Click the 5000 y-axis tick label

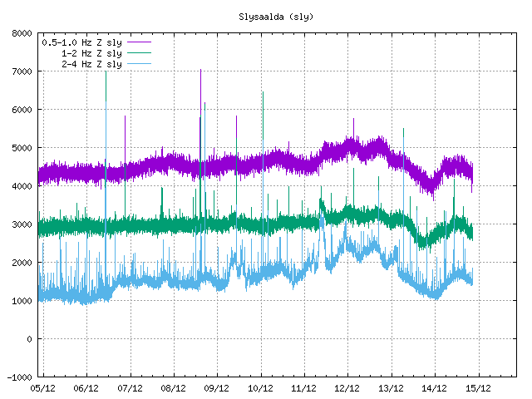[x=22, y=148]
